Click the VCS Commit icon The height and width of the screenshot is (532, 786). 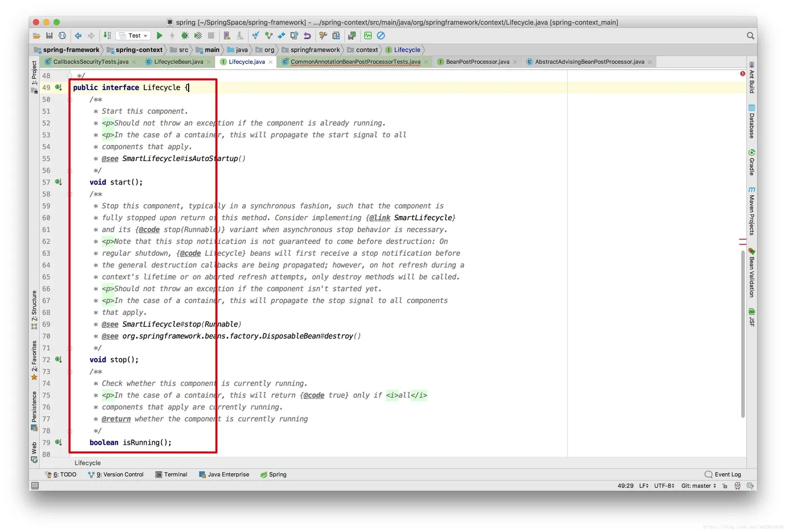268,35
